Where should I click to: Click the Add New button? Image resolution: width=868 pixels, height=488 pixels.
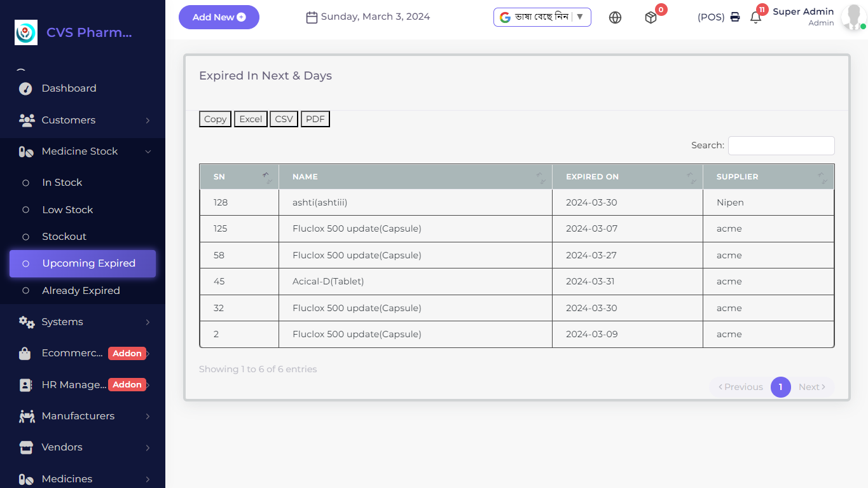pos(219,17)
